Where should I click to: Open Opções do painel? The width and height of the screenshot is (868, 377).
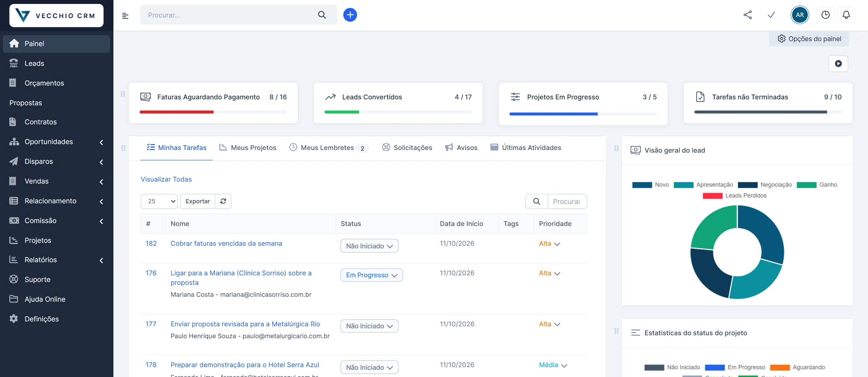[x=809, y=39]
